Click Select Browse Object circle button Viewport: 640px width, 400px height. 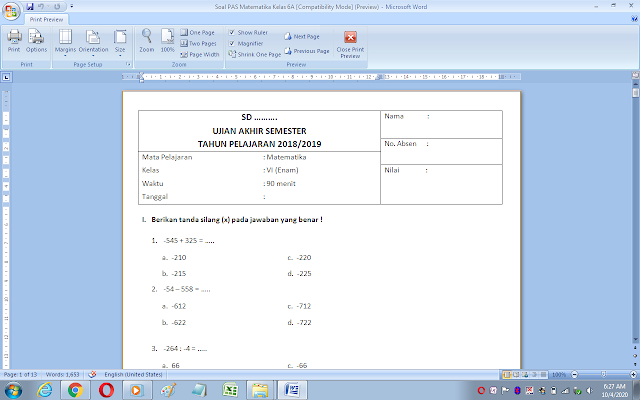click(x=635, y=356)
